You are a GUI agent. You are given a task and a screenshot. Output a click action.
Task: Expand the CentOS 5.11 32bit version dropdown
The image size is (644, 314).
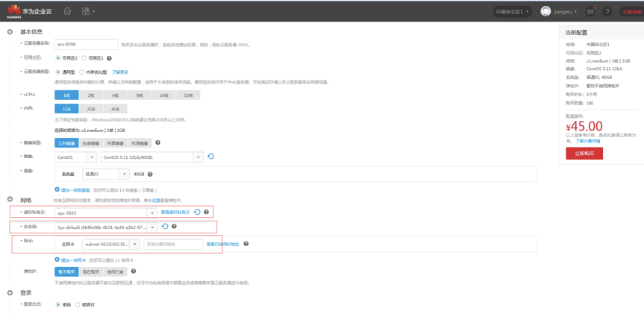click(198, 157)
